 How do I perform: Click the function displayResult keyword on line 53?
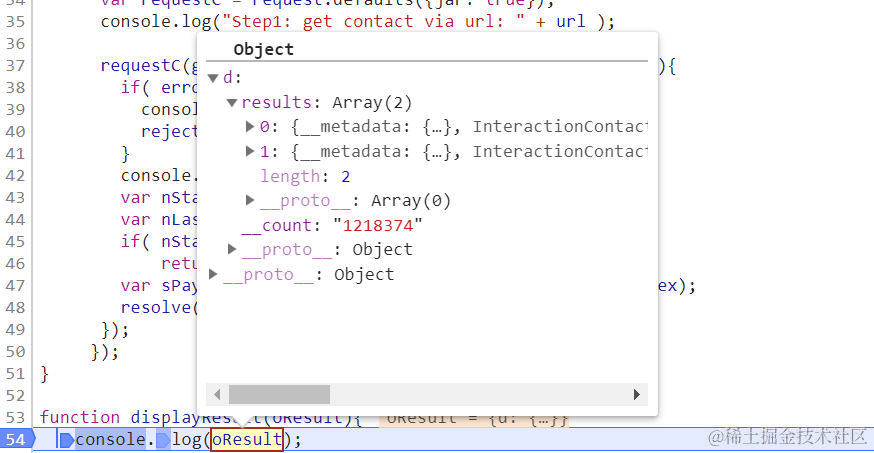pos(80,417)
